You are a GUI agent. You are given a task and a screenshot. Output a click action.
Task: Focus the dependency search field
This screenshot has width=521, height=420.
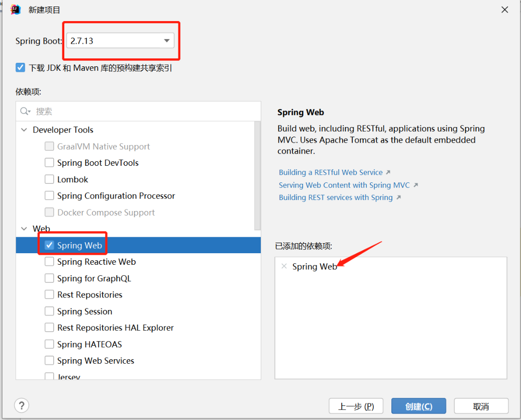138,112
